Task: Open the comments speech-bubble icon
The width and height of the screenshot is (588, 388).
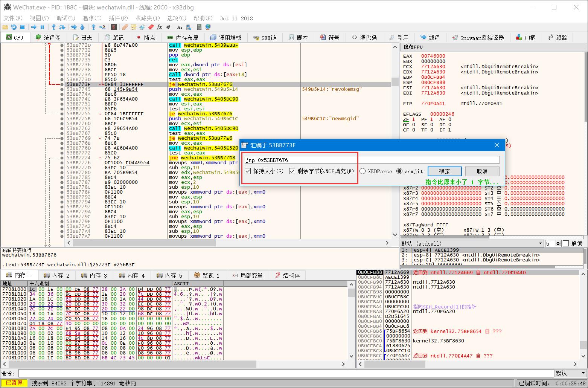Action: 133,27
